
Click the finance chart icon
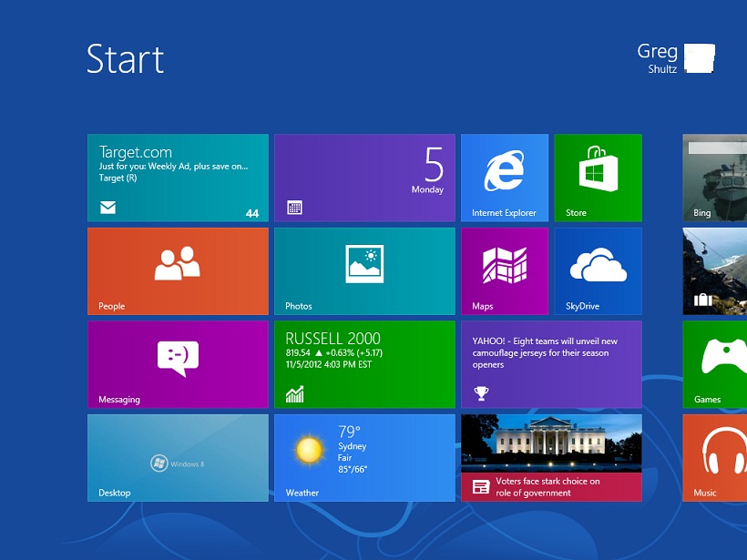[294, 393]
